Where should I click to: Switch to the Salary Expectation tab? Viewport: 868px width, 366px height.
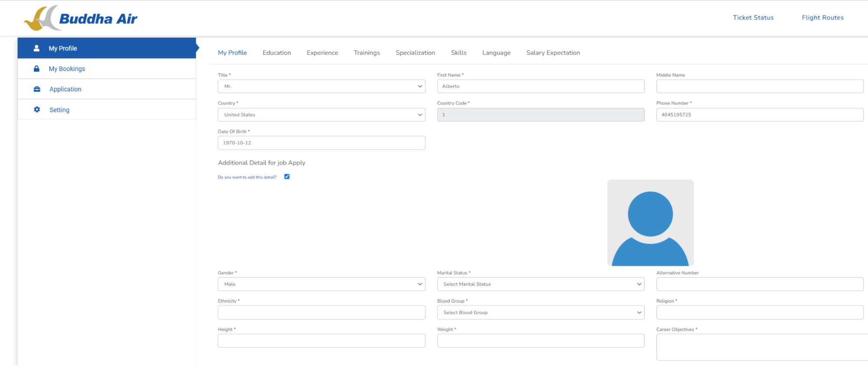point(553,52)
